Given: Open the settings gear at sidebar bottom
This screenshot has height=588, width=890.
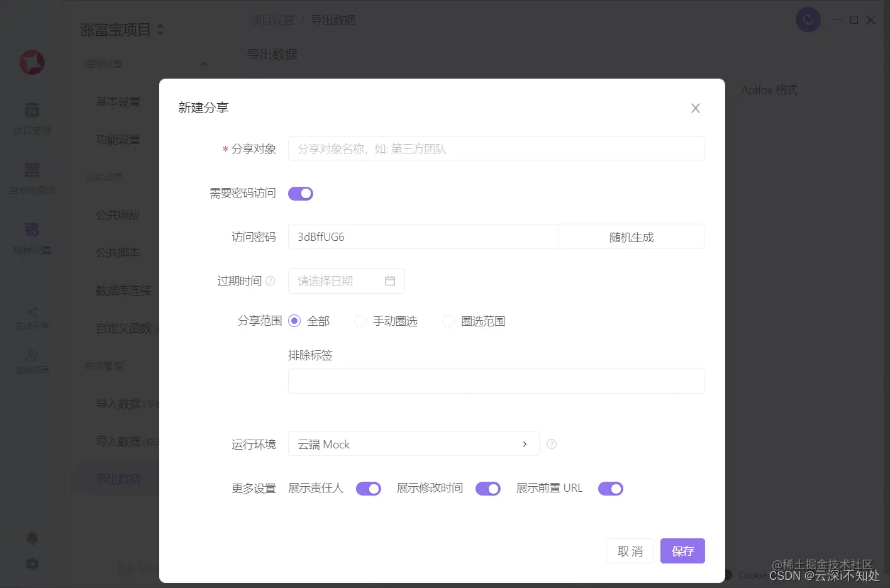Looking at the screenshot, I should [x=31, y=563].
